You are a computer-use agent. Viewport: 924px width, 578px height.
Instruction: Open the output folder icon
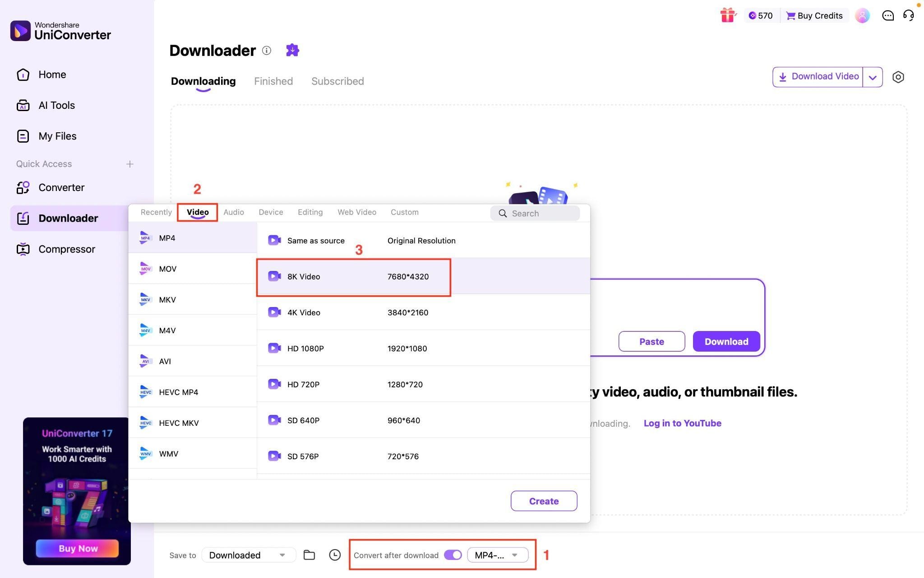(309, 555)
